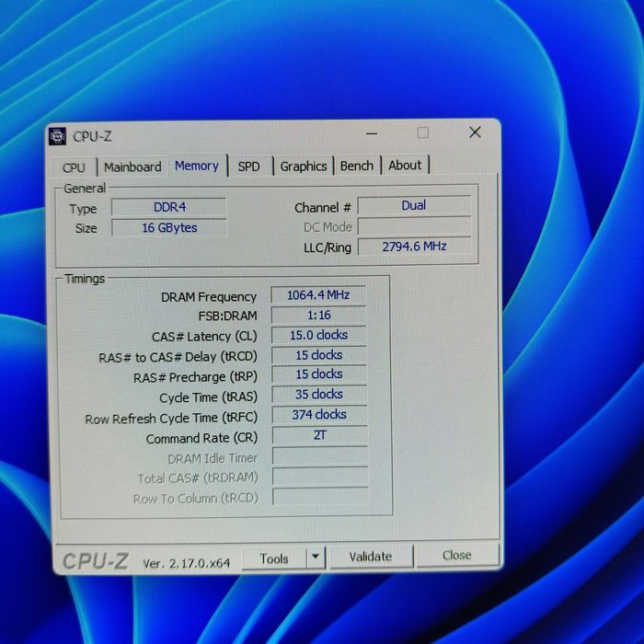Open the CPU tab
Viewport: 644px width, 644px height.
tap(74, 167)
